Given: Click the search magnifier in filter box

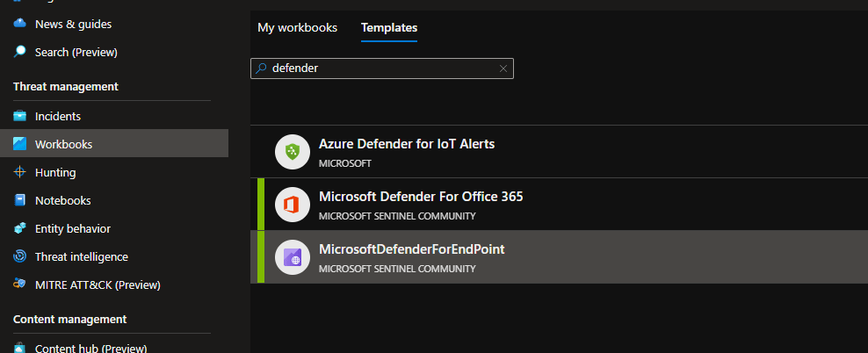Looking at the screenshot, I should click(x=261, y=68).
